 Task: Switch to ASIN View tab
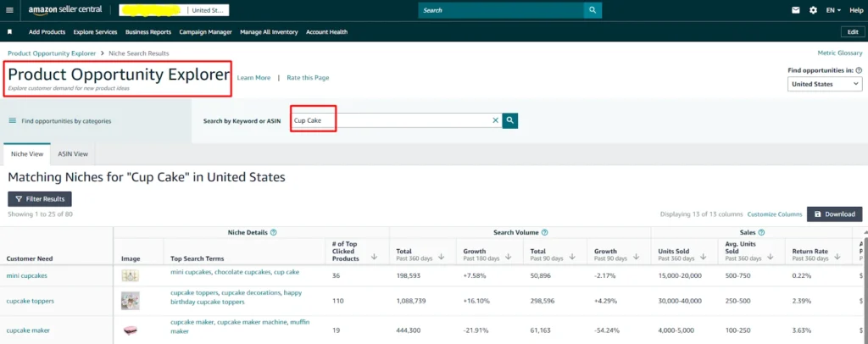73,153
